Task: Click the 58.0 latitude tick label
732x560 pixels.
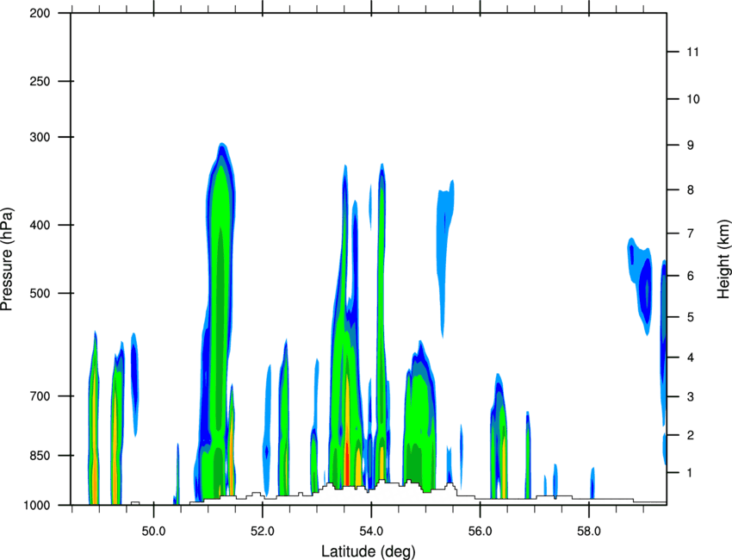Action: (589, 531)
